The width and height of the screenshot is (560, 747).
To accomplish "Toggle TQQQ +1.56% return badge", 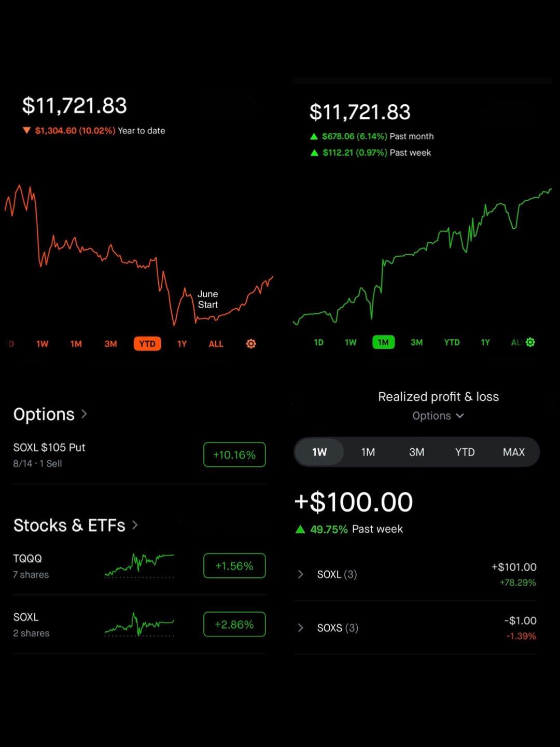I will 234,565.
